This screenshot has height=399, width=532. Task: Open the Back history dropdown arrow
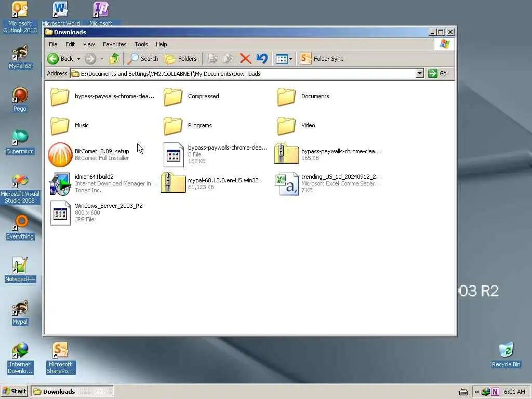[x=78, y=59]
